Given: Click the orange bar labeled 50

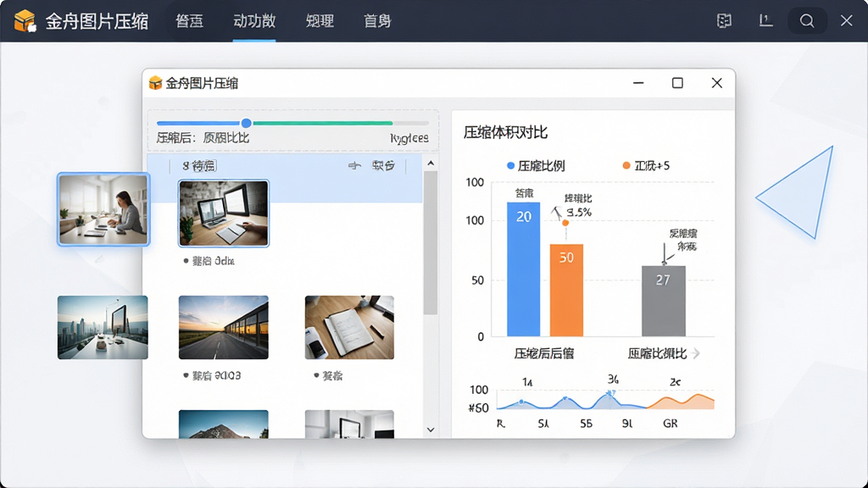Looking at the screenshot, I should click(x=566, y=290).
